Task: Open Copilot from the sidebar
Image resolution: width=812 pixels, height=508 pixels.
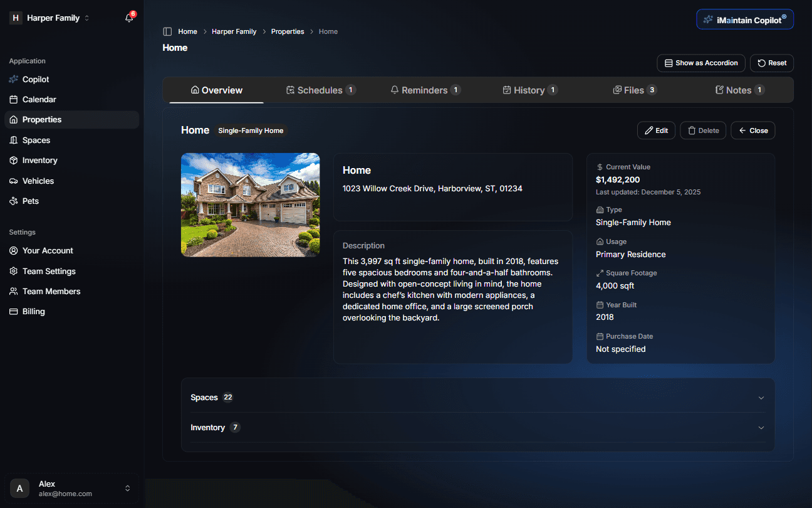Action: [x=36, y=80]
